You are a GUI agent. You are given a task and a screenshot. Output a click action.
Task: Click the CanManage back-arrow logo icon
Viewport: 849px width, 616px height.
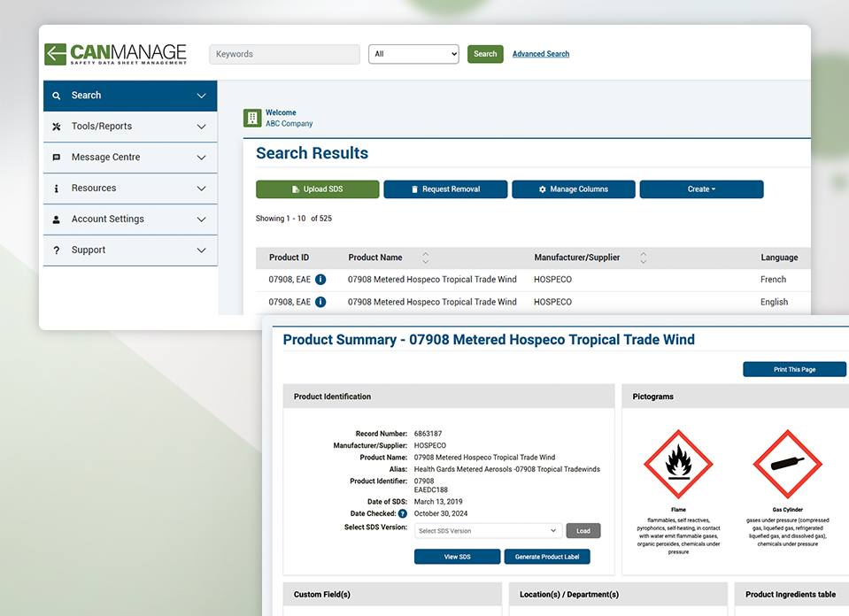[55, 54]
